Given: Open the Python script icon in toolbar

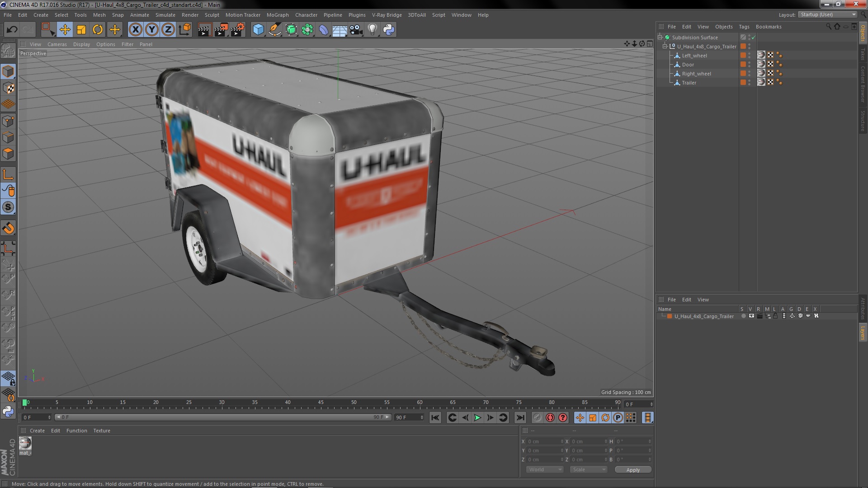Looking at the screenshot, I should tap(389, 30).
